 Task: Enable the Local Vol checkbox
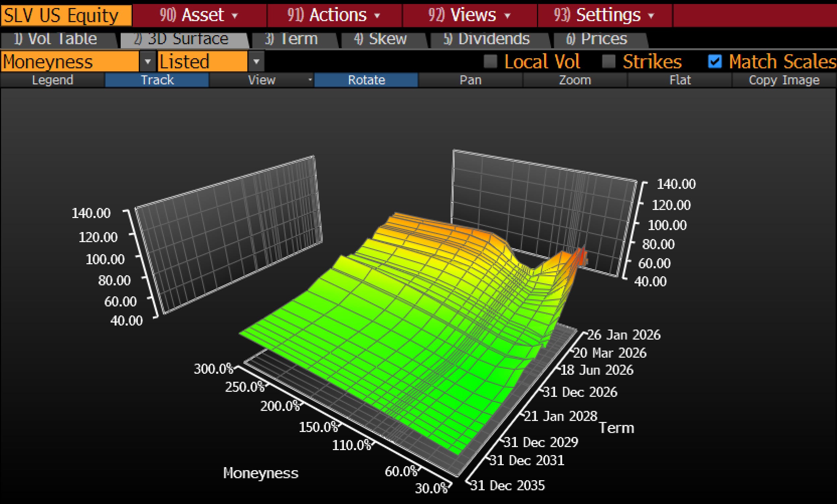tap(490, 61)
